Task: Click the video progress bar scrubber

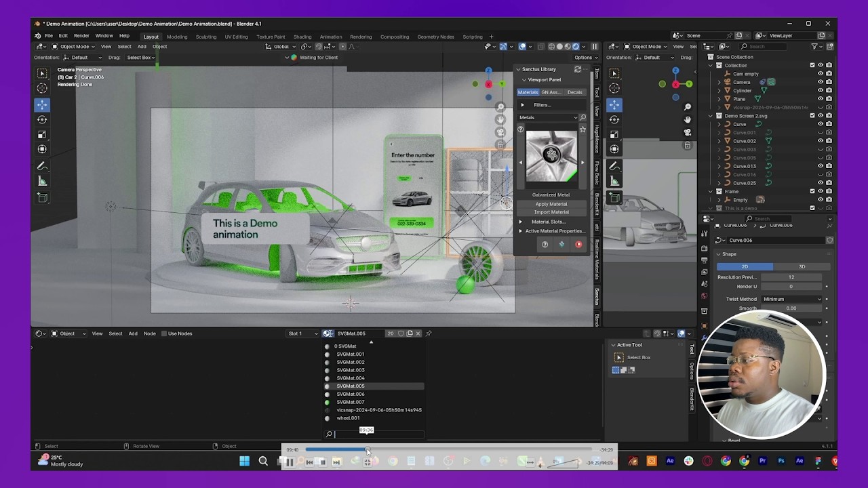Action: click(368, 450)
